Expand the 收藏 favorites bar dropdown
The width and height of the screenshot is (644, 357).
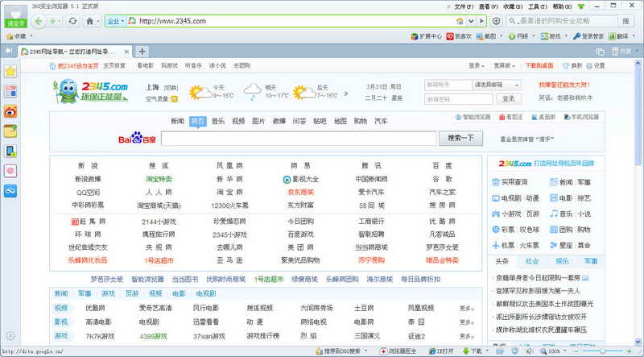31,36
